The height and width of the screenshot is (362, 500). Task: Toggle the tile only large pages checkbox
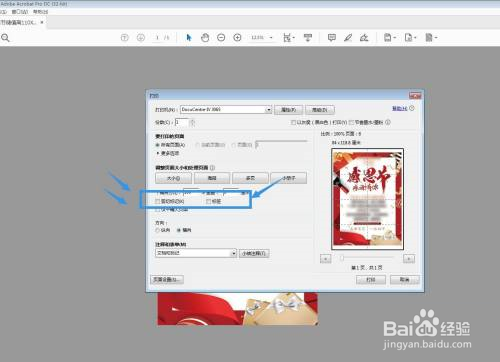point(158,210)
